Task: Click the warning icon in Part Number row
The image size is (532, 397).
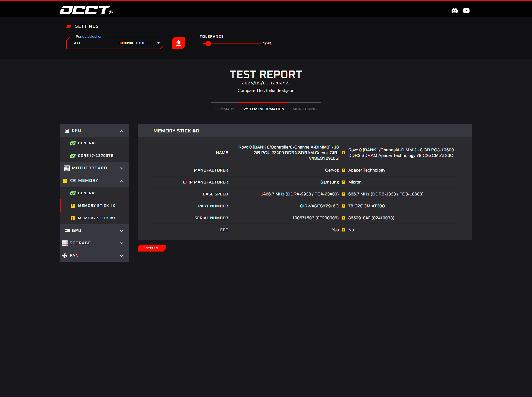Action: point(344,206)
